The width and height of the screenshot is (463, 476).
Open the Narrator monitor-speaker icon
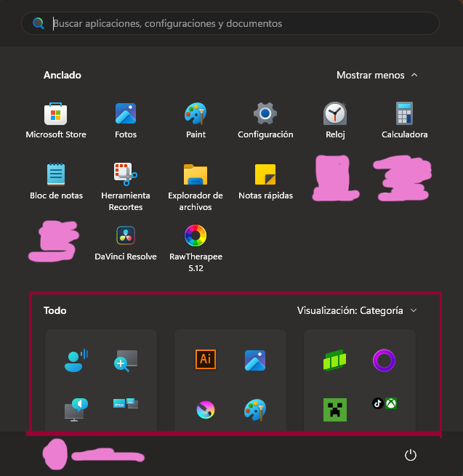pyautogui.click(x=76, y=410)
